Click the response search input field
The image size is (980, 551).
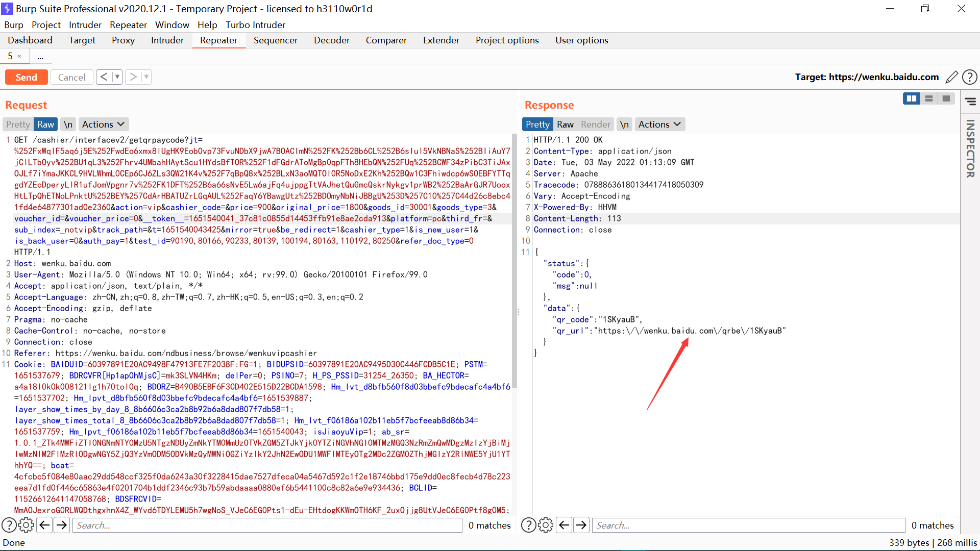(x=748, y=525)
